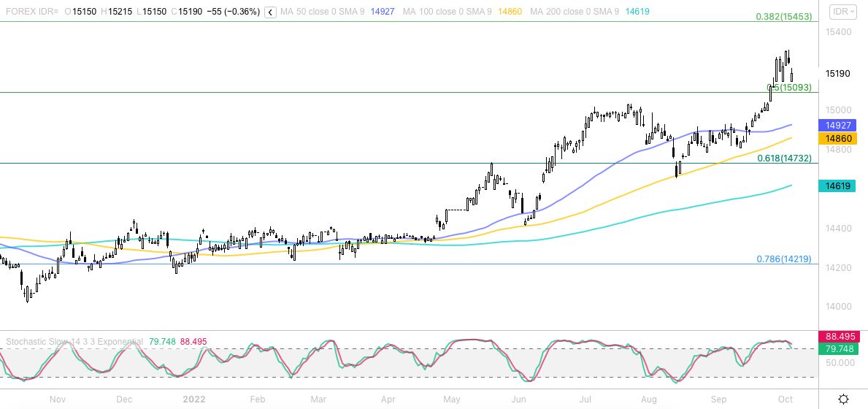Screen dimensions: 868x409
Task: Select the 14619 MA 200 price tag
Action: 837,186
